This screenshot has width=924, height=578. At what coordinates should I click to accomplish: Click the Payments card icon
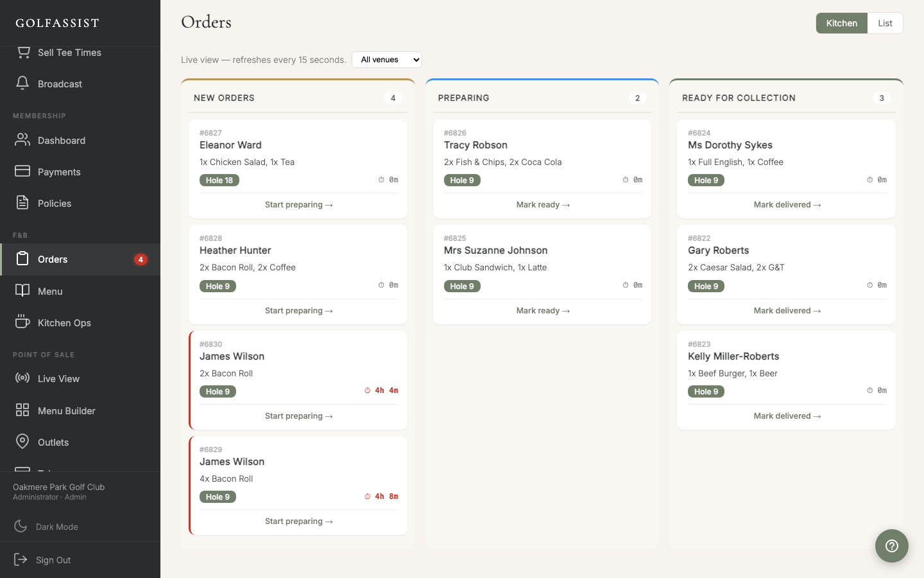click(x=22, y=171)
